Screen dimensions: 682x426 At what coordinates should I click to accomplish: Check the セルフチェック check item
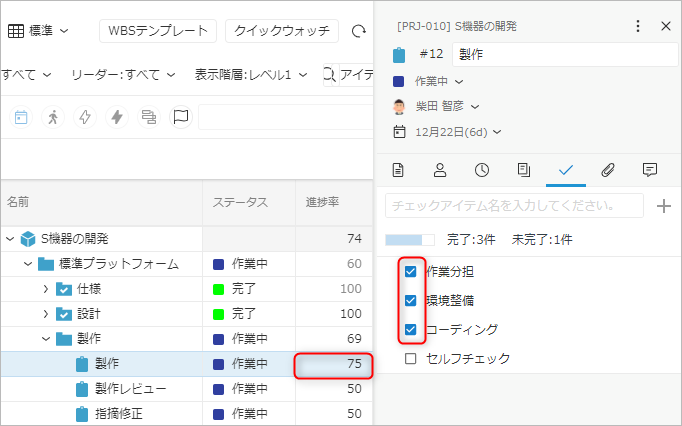[x=410, y=358]
